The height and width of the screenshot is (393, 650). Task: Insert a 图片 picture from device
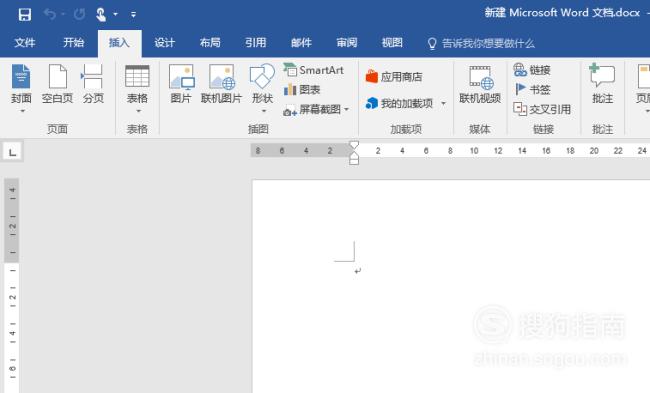click(181, 83)
